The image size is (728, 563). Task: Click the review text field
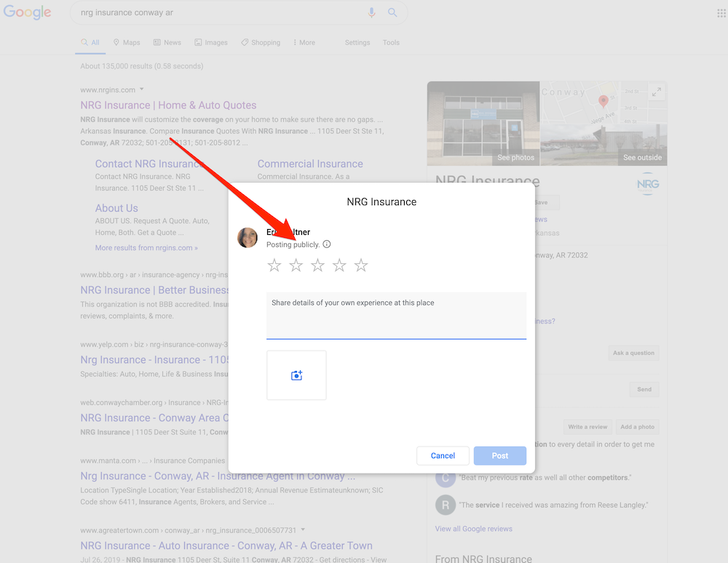[397, 316]
